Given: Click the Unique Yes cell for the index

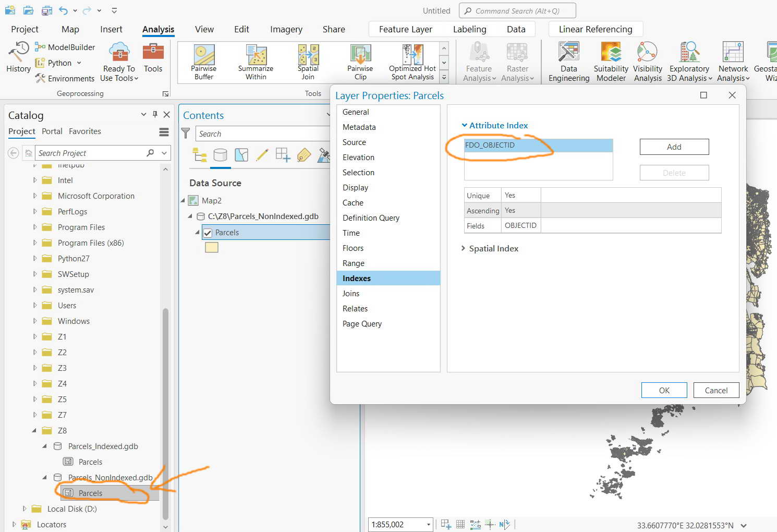Looking at the screenshot, I should click(520, 195).
